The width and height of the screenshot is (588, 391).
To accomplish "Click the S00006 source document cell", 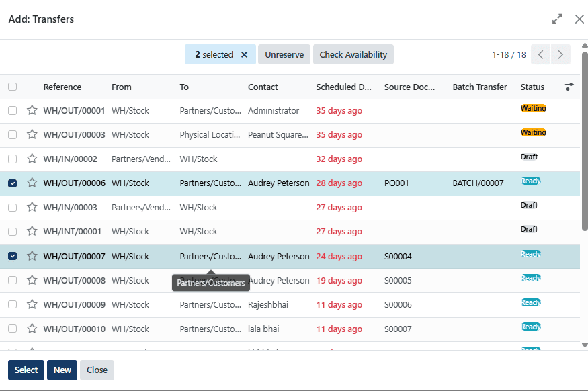I will tap(398, 305).
